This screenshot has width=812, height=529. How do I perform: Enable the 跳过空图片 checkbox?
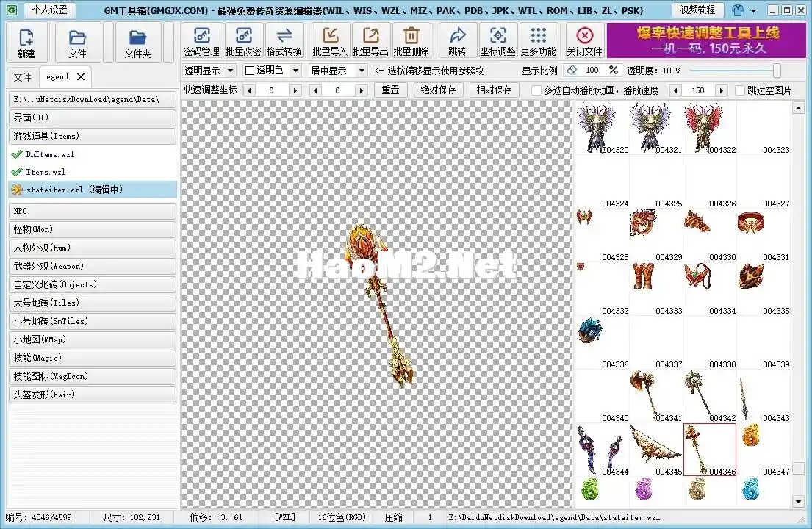click(740, 90)
